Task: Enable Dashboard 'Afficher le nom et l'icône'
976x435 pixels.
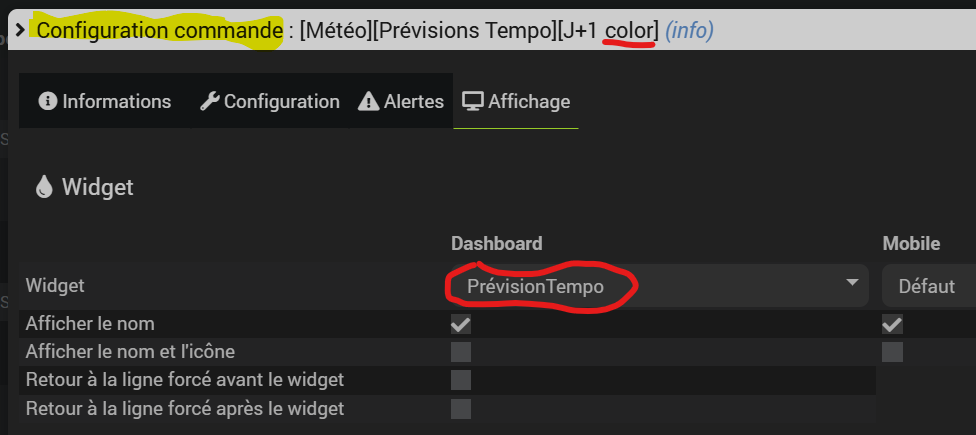Action: point(461,352)
